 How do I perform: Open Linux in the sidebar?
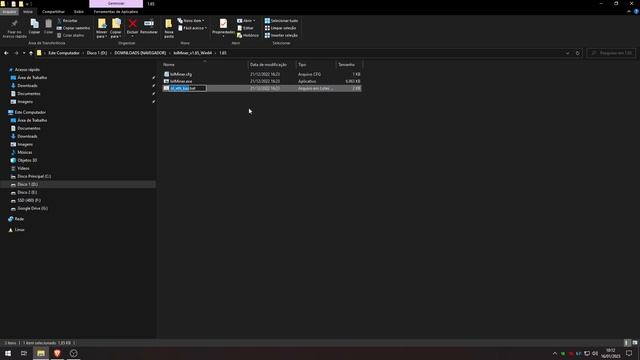pos(19,230)
